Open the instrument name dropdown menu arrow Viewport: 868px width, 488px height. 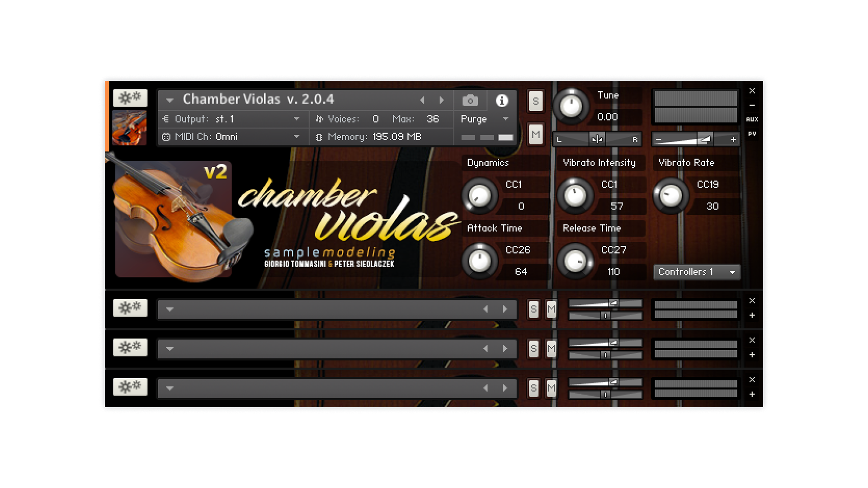click(x=170, y=100)
